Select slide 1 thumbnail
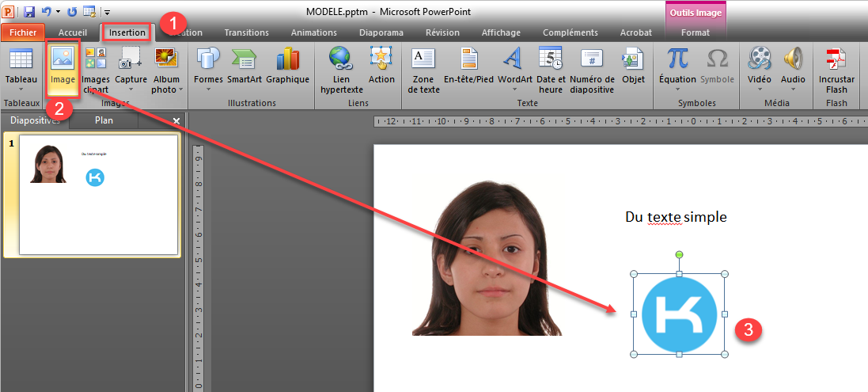This screenshot has width=868, height=392. point(99,195)
